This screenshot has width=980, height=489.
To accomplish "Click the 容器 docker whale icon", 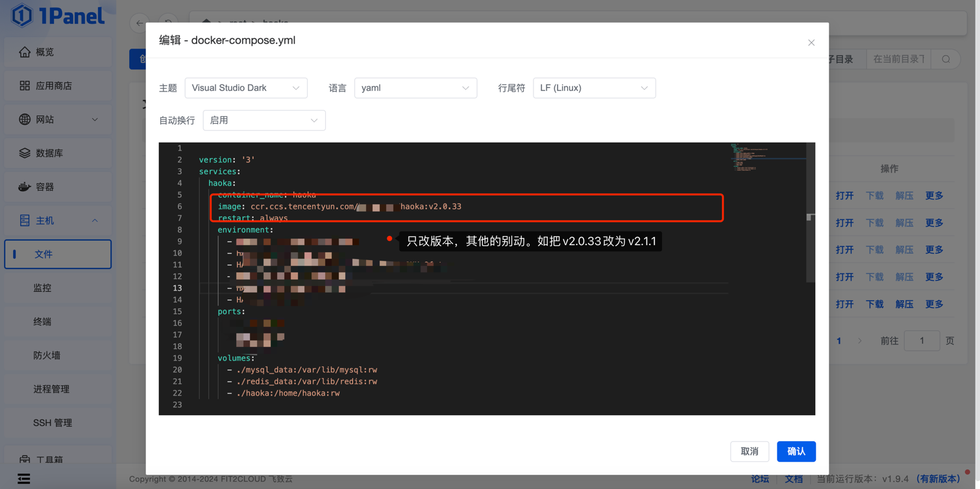I will coord(25,187).
